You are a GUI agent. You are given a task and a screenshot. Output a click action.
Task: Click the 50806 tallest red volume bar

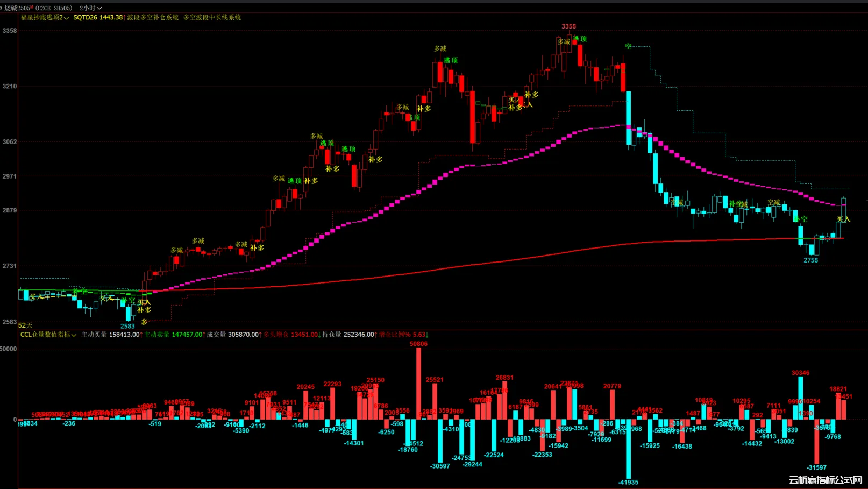pyautogui.click(x=418, y=382)
